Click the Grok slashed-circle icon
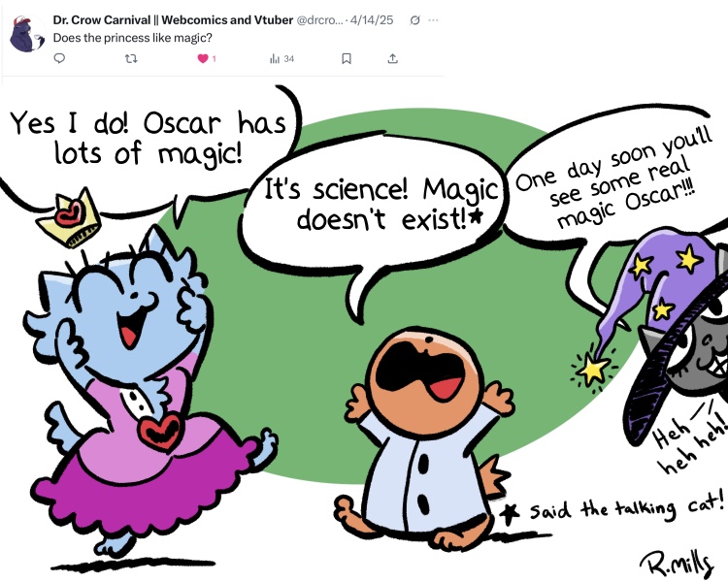Viewport: 728px width, 582px height. tap(415, 20)
